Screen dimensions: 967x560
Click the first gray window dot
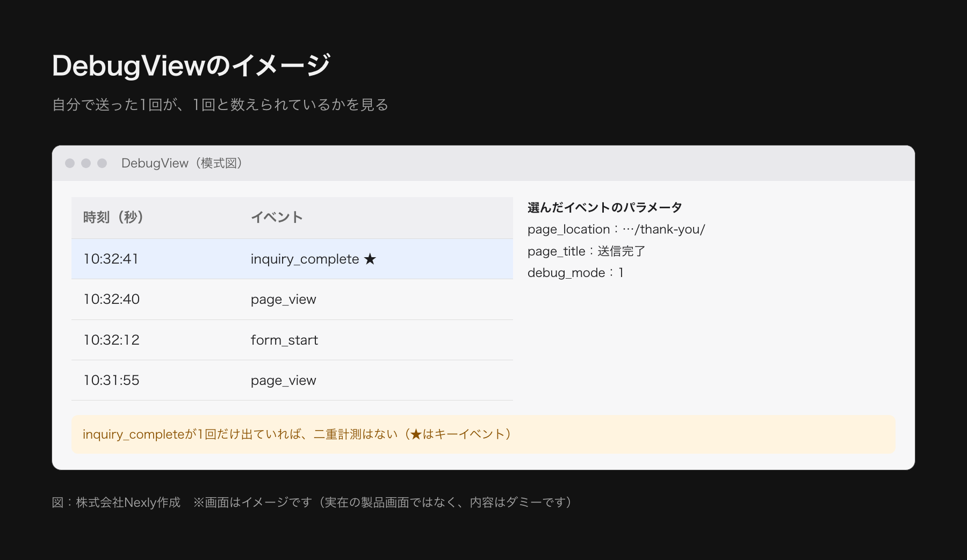coord(70,163)
